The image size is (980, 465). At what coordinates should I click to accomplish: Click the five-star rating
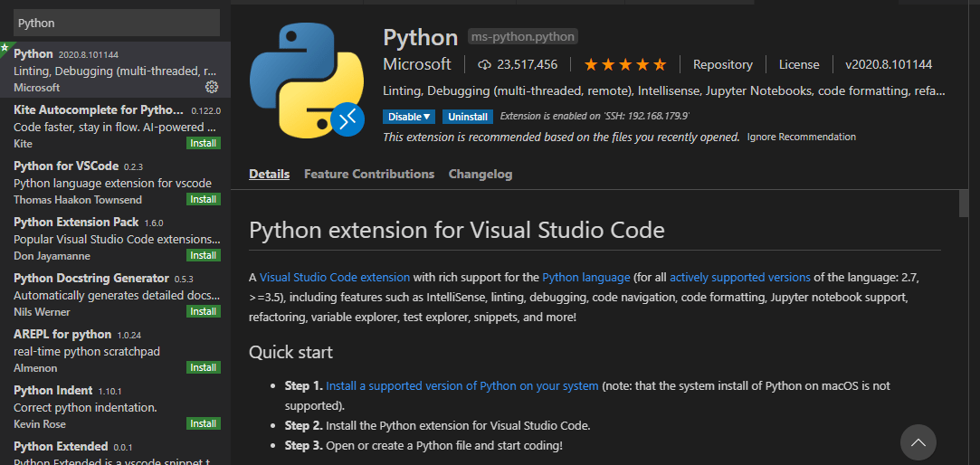coord(625,64)
